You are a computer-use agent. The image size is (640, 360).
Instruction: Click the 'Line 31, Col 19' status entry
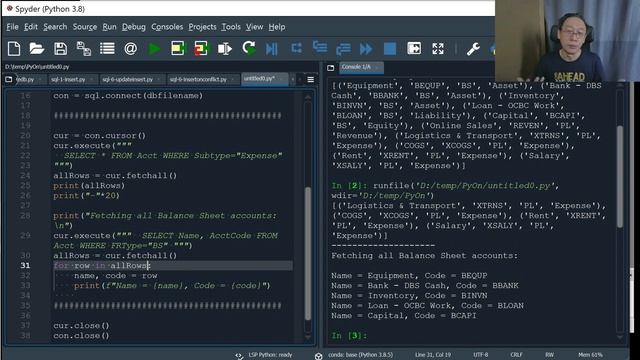click(x=433, y=355)
